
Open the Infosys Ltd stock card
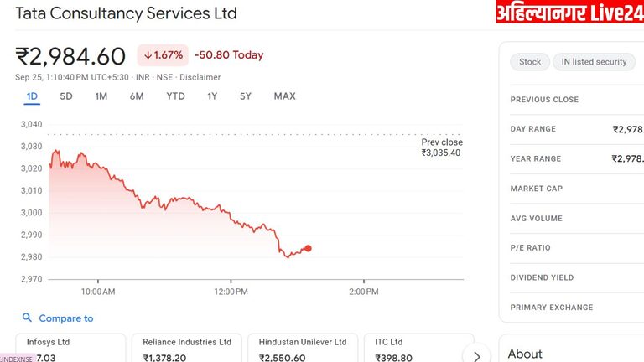pos(70,349)
